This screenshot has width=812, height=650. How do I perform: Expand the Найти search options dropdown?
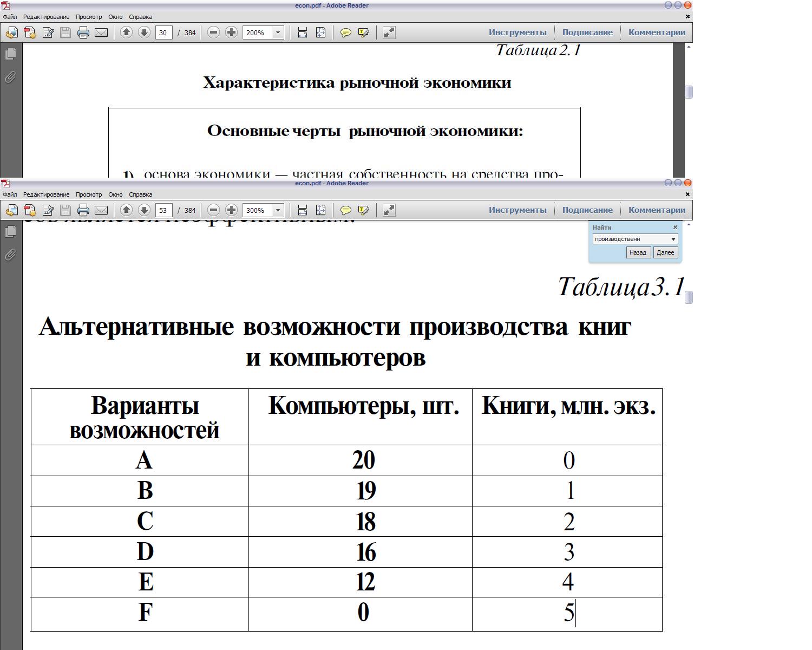[x=673, y=239]
